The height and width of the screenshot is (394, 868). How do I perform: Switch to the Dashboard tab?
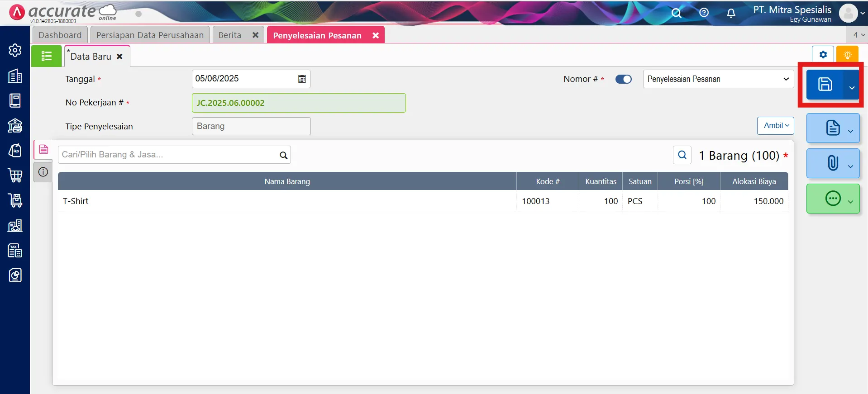point(60,35)
